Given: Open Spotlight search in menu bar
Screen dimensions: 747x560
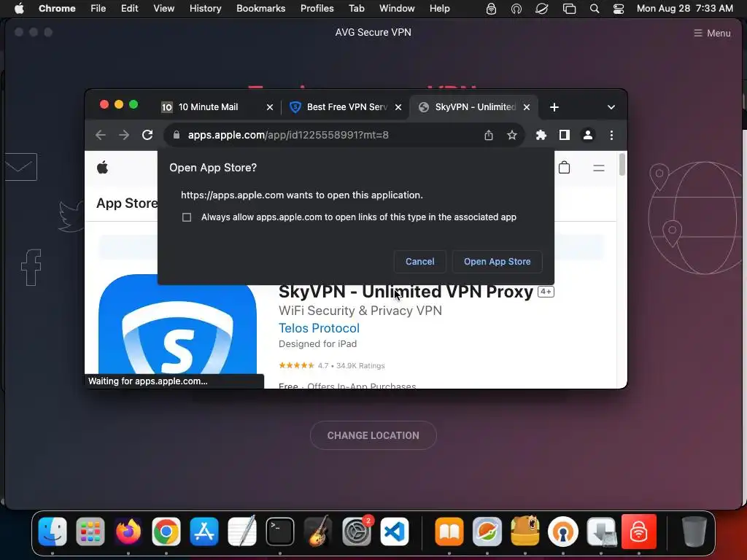Looking at the screenshot, I should coord(594,9).
